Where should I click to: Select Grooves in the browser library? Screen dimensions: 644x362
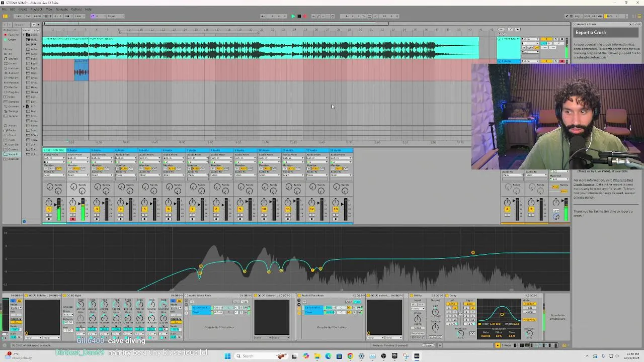coord(12,107)
